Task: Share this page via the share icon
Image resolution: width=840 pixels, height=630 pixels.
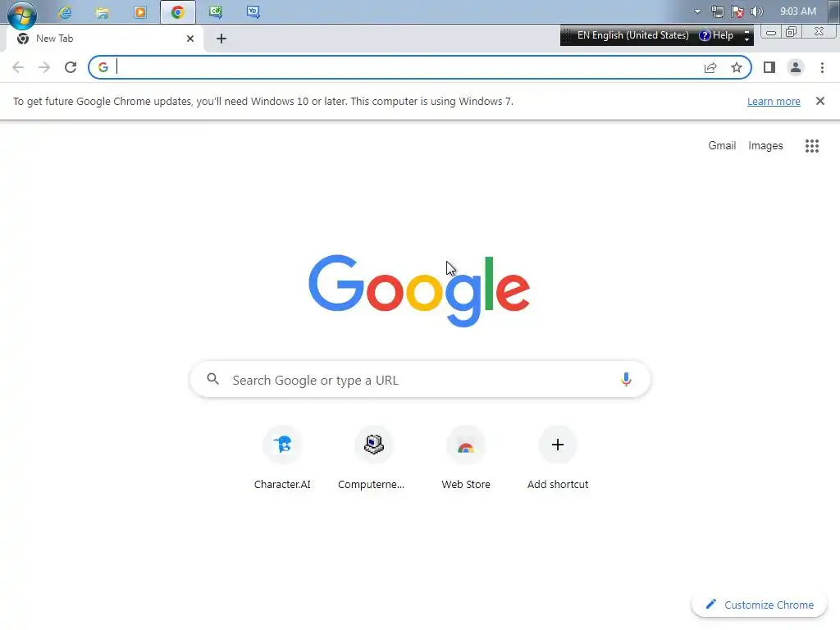Action: 710,67
